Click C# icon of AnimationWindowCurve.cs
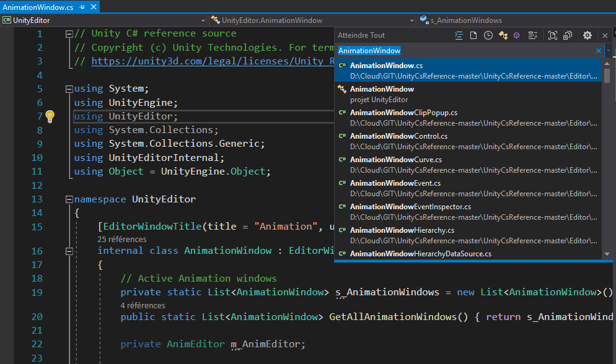 pos(342,159)
